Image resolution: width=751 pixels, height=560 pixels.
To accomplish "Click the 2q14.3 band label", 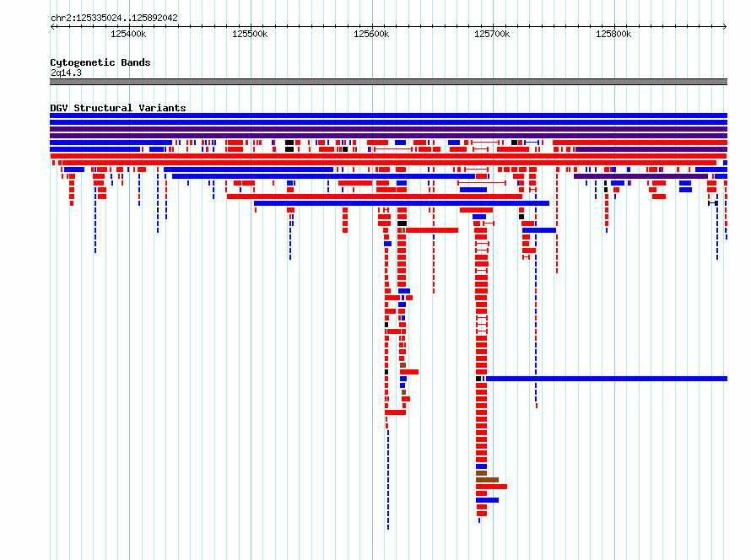I will tap(66, 73).
